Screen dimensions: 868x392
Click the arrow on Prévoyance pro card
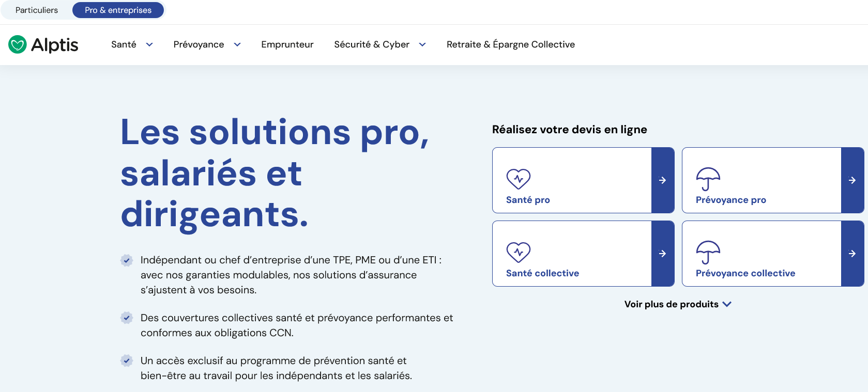(852, 180)
